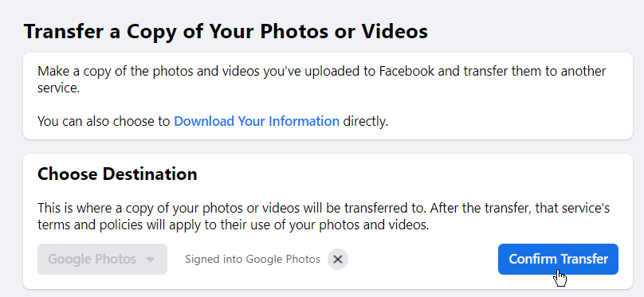The width and height of the screenshot is (644, 297).
Task: Click the greyed Google Photos label text
Action: coord(92,260)
